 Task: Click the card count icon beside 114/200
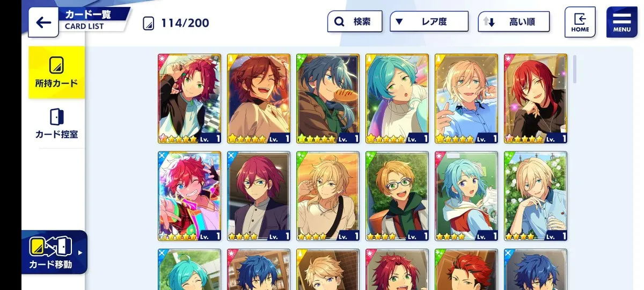pyautogui.click(x=149, y=23)
